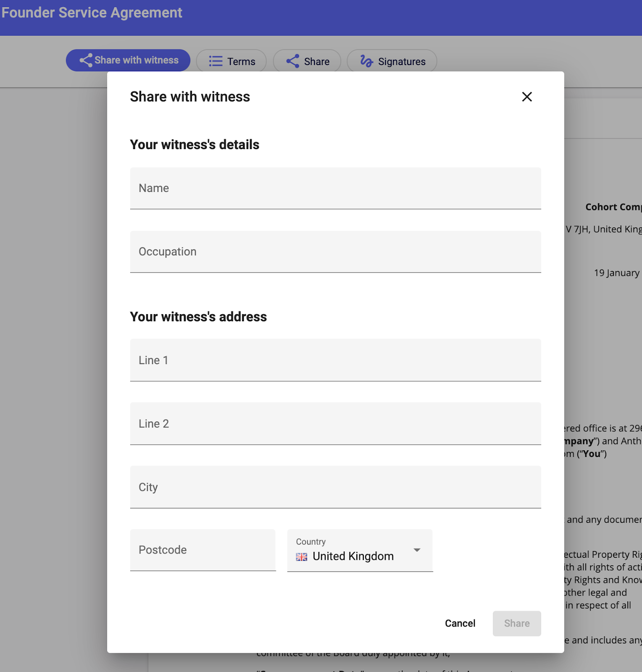642x672 pixels.
Task: Open the United Kingdom country selector
Action: 353,556
